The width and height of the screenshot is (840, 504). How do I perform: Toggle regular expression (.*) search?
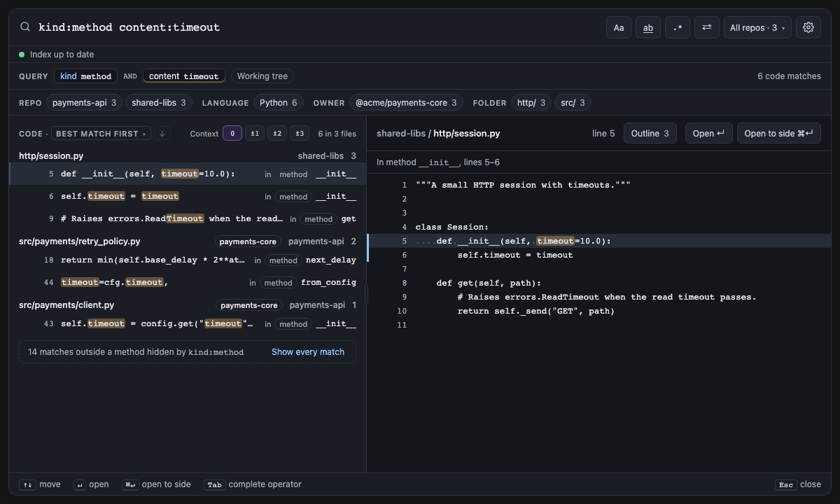tap(678, 27)
